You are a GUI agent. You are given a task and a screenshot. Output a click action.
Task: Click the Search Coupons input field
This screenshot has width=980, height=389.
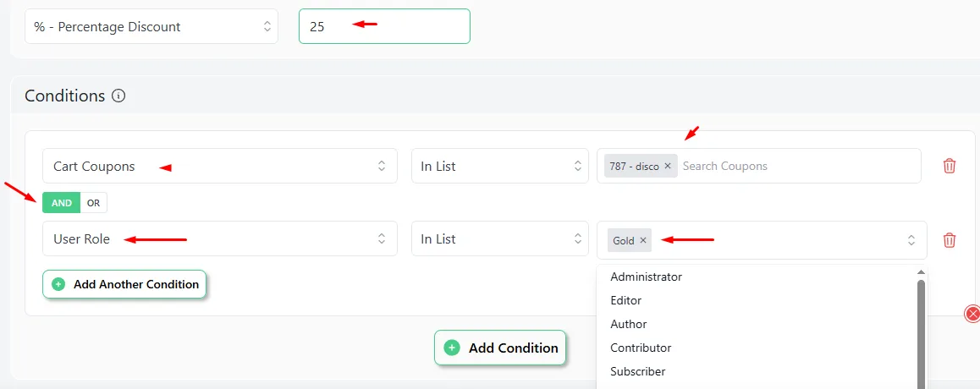[800, 166]
